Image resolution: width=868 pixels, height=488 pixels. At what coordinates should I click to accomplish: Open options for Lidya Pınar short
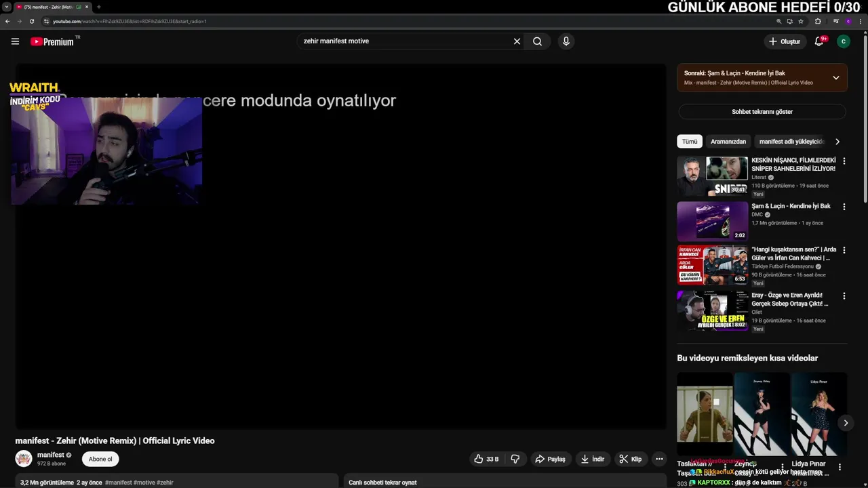840,467
